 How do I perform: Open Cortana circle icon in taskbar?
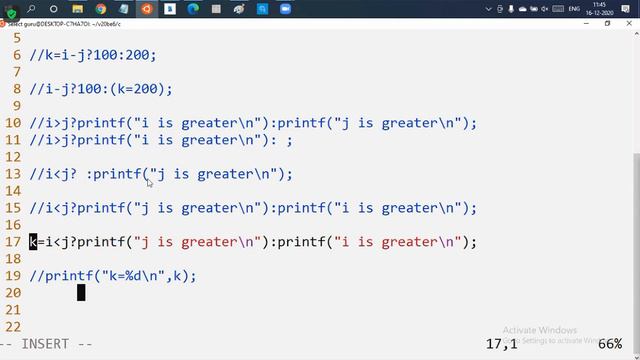pos(53,9)
